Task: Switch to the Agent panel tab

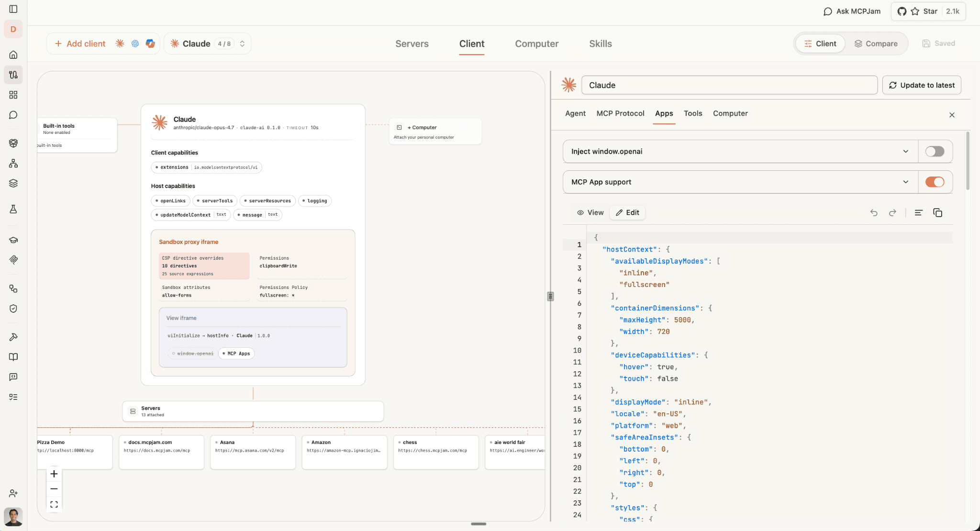Action: [575, 113]
